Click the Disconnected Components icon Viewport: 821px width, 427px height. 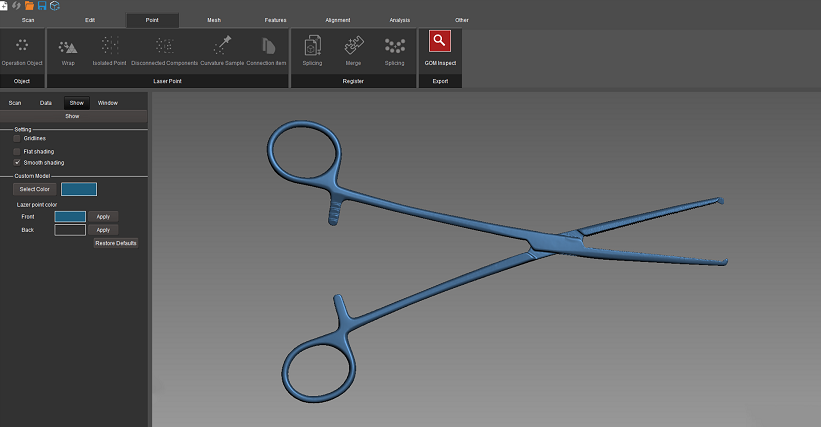pos(164,47)
